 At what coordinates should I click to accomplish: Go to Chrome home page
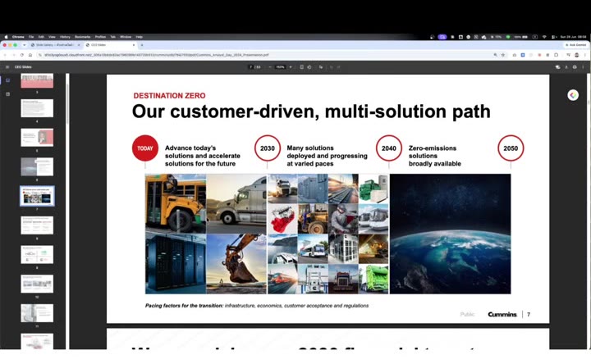(30, 55)
